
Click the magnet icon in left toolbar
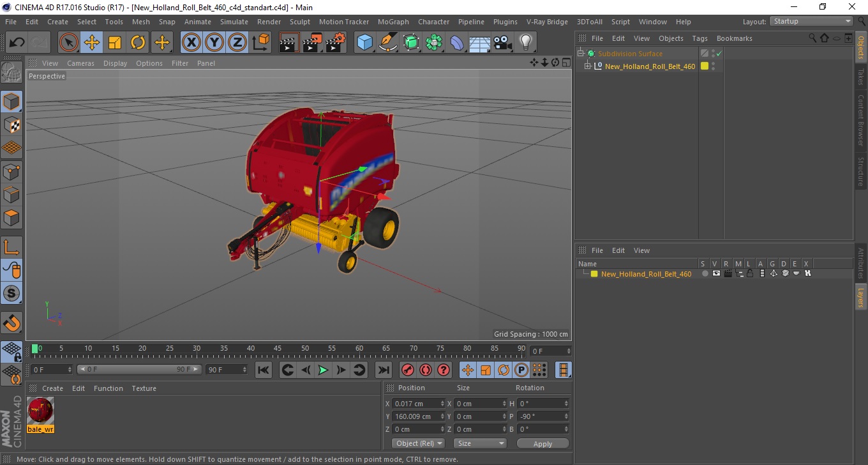click(11, 323)
